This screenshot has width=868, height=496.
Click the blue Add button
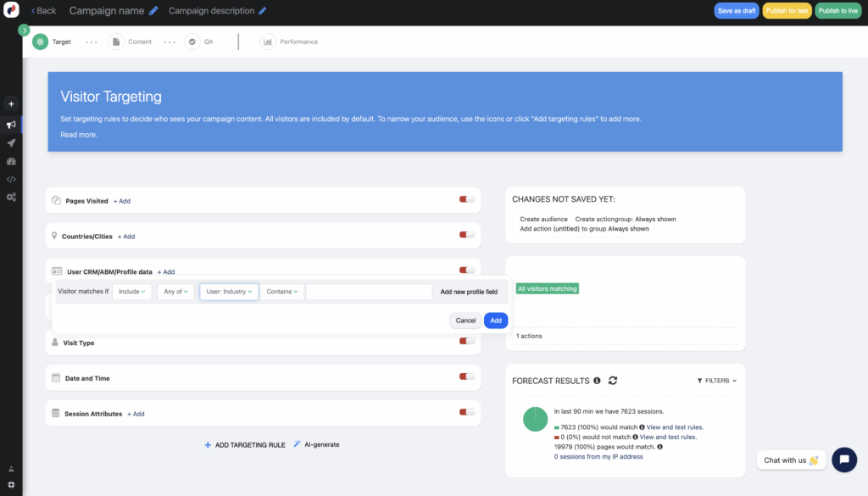coord(496,320)
